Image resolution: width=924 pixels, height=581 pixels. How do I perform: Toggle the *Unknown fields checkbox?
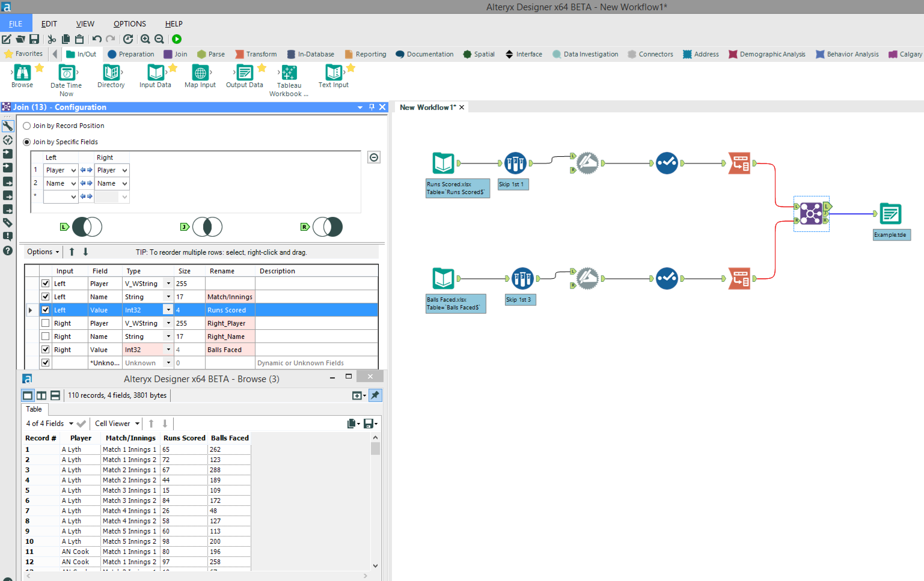[45, 362]
